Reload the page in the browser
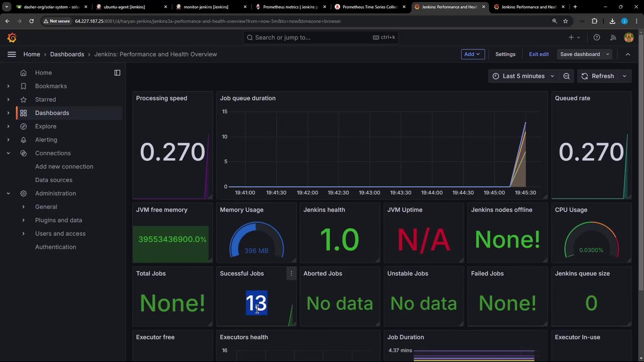 pos(31,21)
